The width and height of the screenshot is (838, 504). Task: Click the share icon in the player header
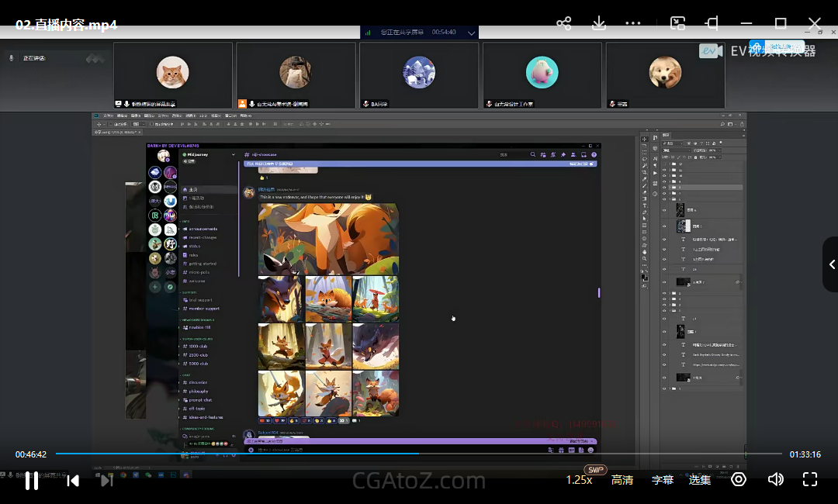[x=564, y=23]
